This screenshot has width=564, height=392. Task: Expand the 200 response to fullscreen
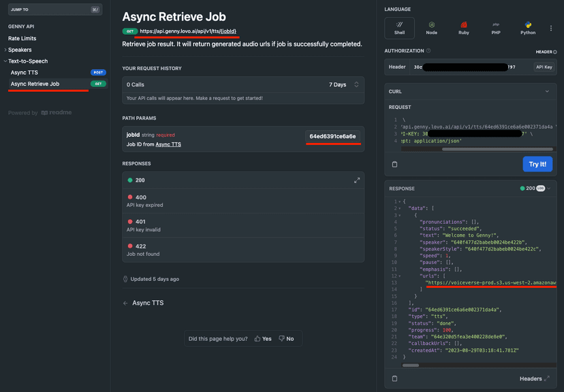point(358,181)
